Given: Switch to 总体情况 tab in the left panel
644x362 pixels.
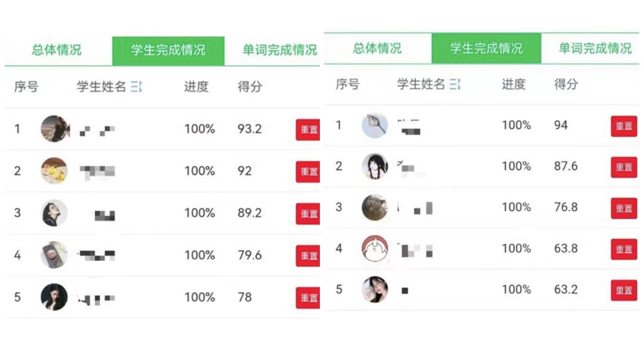Looking at the screenshot, I should [57, 50].
